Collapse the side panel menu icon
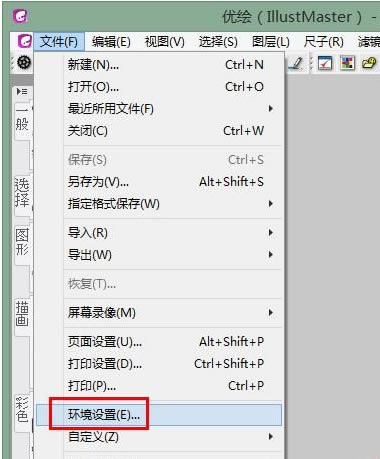Viewport: 380px width, 459px height. pos(22,91)
